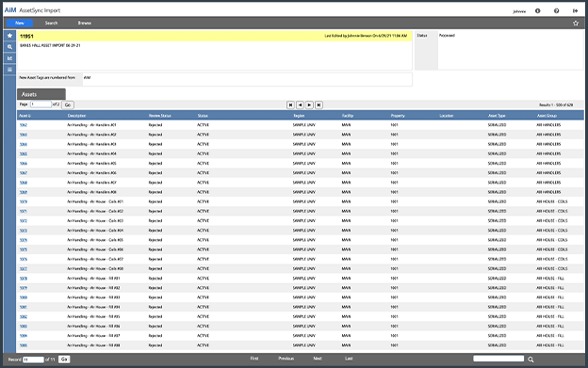Click the Next record link
The height and width of the screenshot is (368, 588).
tap(318, 359)
